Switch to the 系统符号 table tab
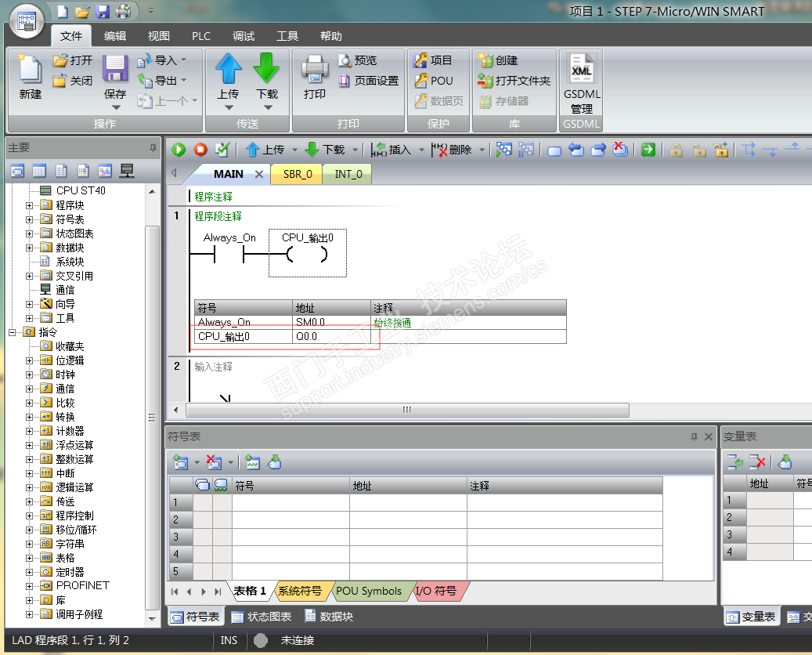Image resolution: width=812 pixels, height=655 pixels. 300,591
